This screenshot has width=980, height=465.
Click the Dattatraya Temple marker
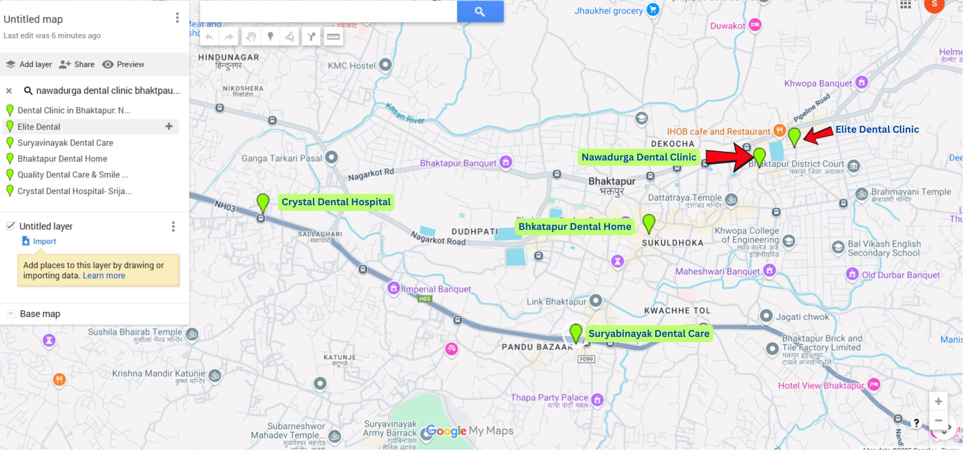(731, 200)
